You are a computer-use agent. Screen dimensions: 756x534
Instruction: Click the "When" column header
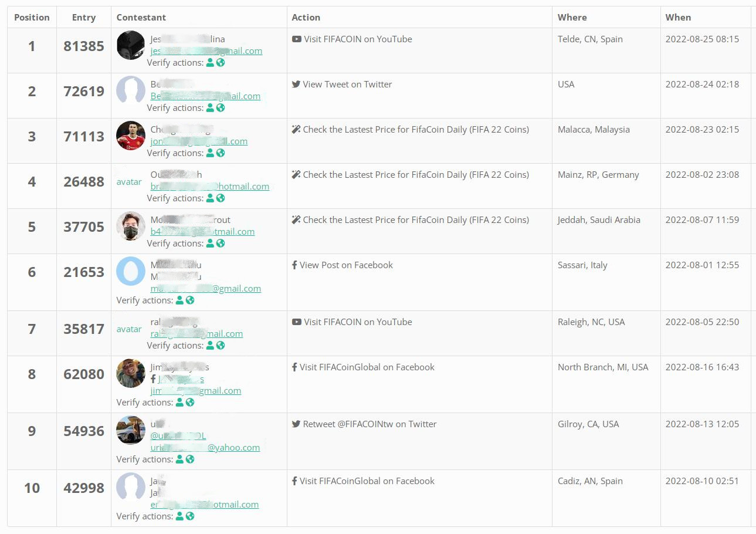pos(678,18)
